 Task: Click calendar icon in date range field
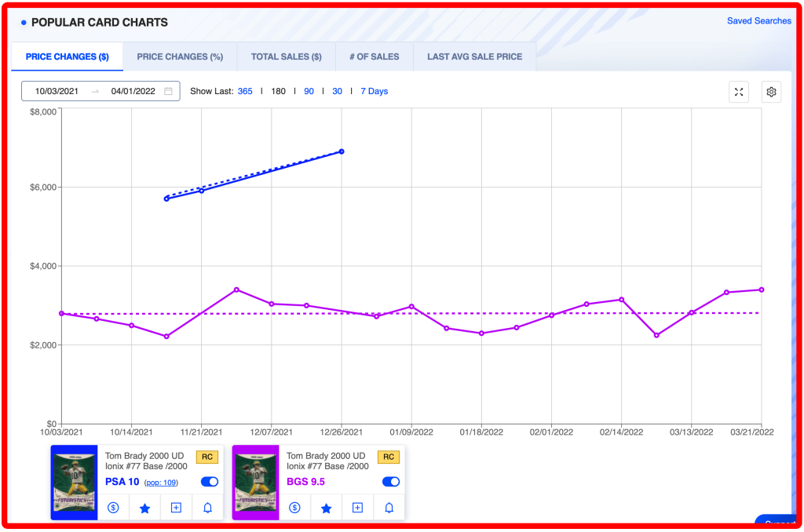168,91
